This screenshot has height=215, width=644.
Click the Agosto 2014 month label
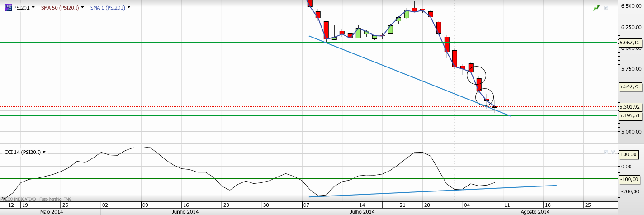point(535,212)
